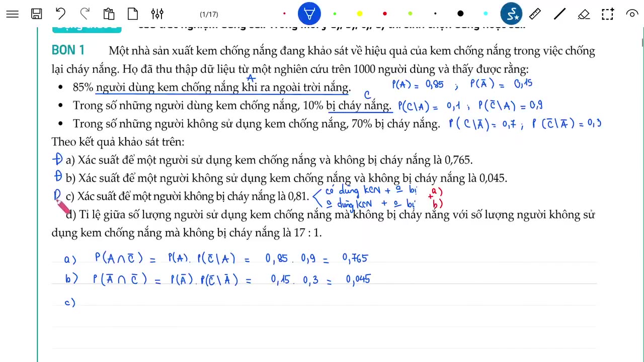Click the Save floppy disk icon

pos(37,14)
